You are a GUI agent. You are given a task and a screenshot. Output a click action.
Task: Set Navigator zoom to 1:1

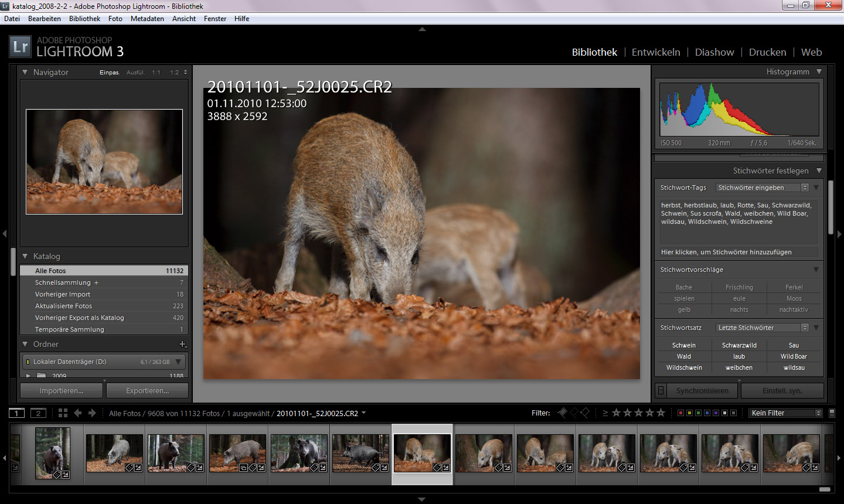(156, 72)
